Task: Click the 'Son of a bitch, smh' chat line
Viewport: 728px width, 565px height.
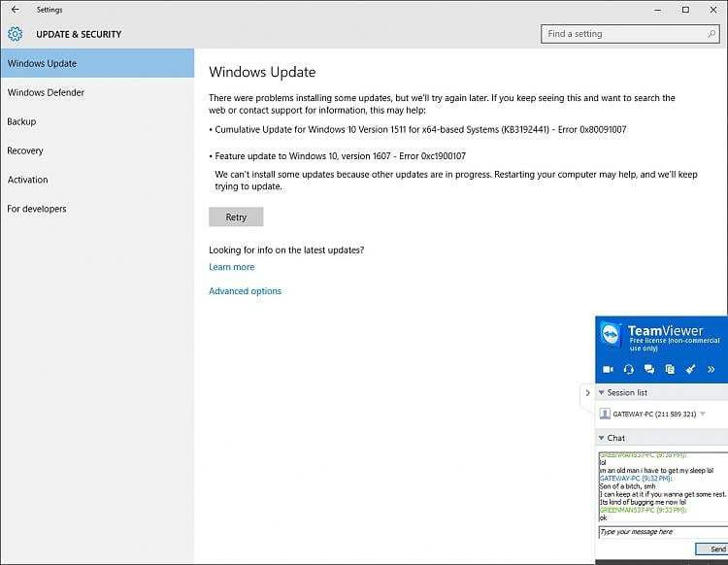Action: 627,486
